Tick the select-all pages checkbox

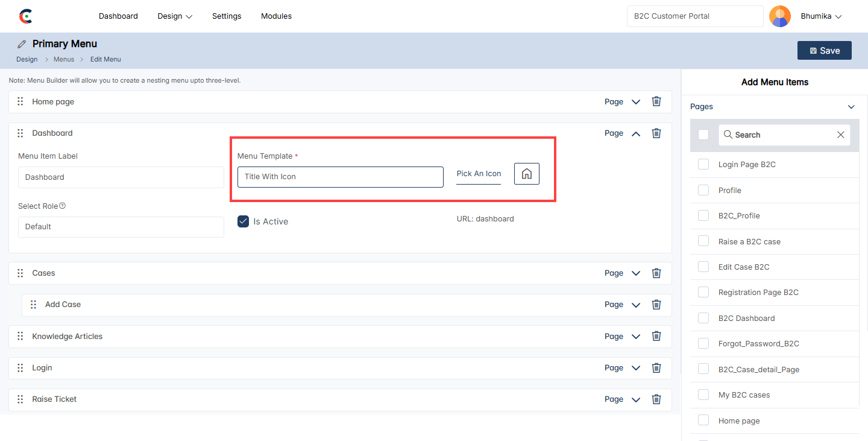[x=703, y=135]
